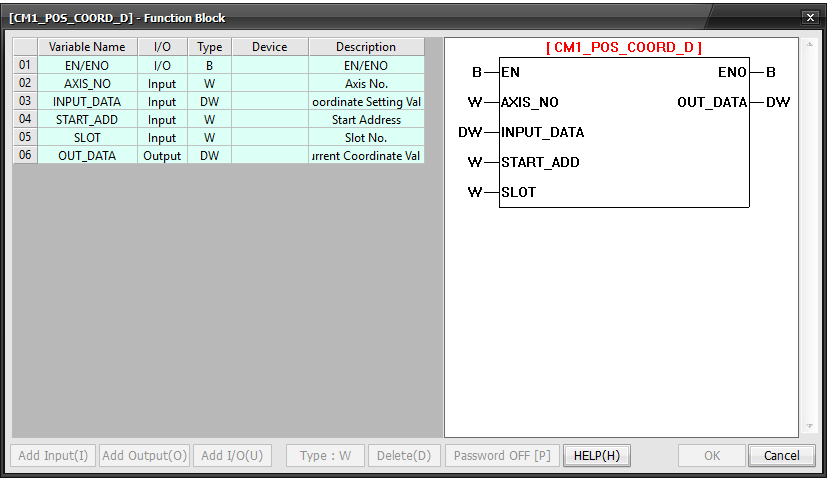
Task: Select the Description column header
Action: pos(366,47)
